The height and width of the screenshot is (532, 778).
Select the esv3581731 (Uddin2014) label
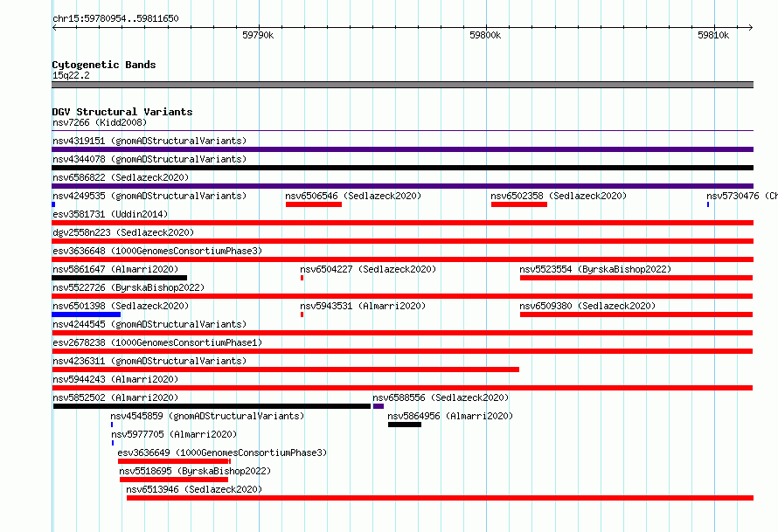110,214
